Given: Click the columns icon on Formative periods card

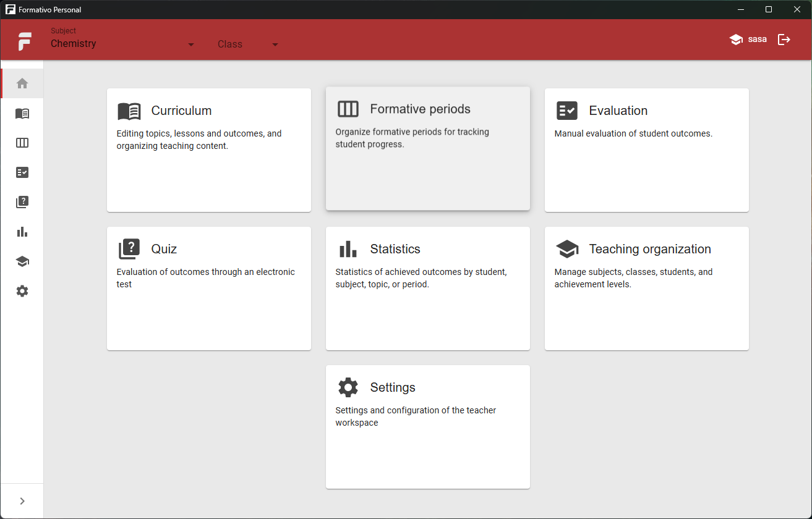Looking at the screenshot, I should (x=348, y=109).
